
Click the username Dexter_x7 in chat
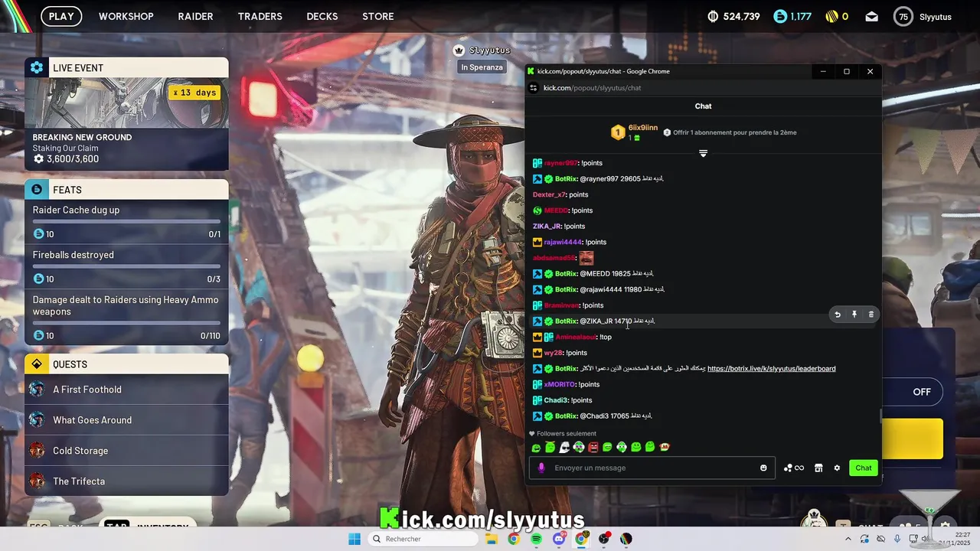click(549, 194)
